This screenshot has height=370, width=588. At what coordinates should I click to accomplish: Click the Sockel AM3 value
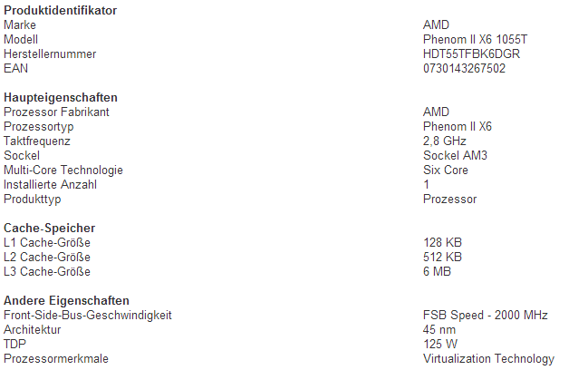455,155
